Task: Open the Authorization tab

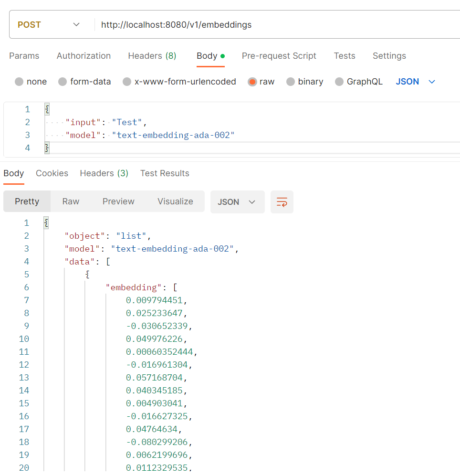Action: pyautogui.click(x=84, y=56)
